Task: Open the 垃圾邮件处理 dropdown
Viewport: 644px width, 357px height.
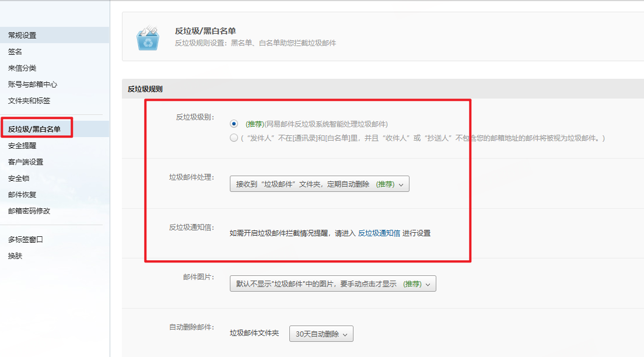Action: pos(319,184)
